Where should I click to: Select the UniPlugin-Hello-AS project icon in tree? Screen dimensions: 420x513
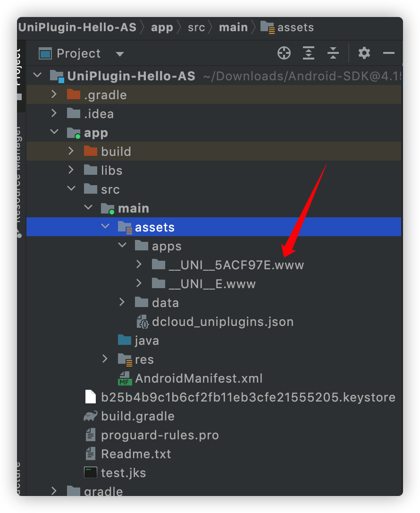click(57, 76)
